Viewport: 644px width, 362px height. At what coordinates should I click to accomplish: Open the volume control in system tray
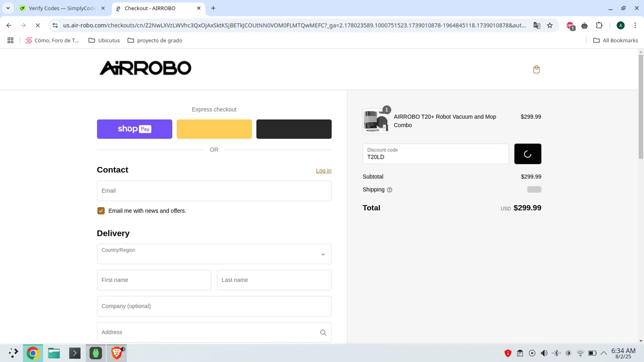(x=544, y=353)
